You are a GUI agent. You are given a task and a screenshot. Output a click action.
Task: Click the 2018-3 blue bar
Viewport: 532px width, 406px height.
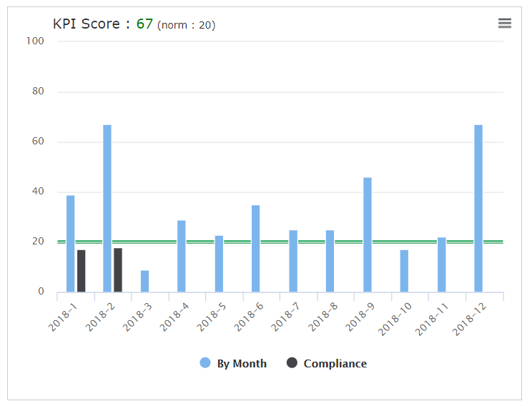click(145, 281)
